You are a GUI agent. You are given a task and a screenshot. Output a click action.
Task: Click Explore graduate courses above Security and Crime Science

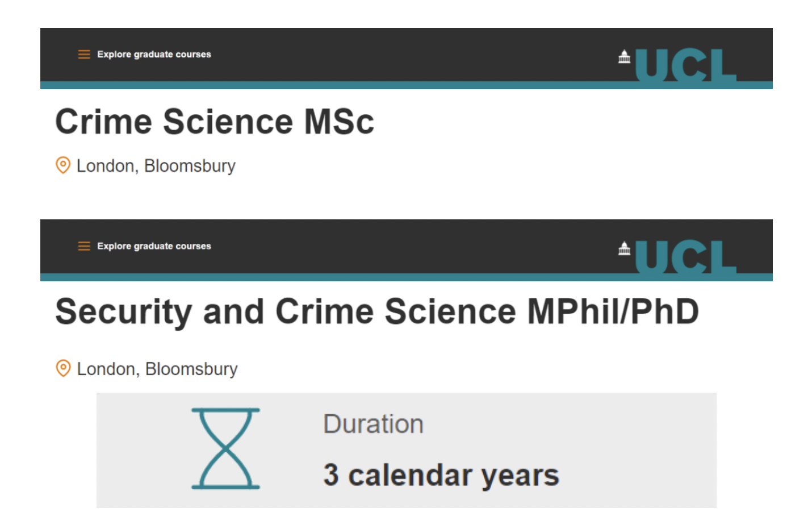(154, 246)
